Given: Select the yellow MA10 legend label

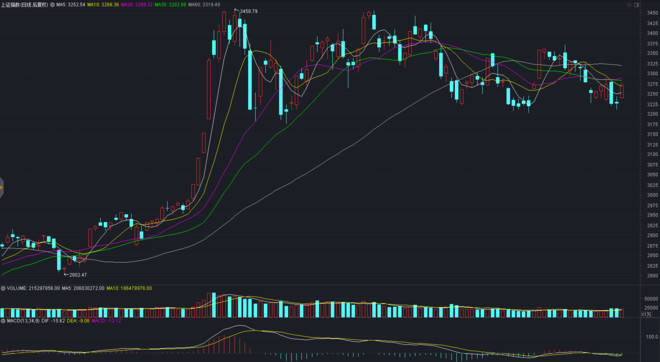Looking at the screenshot, I should click(x=103, y=5).
